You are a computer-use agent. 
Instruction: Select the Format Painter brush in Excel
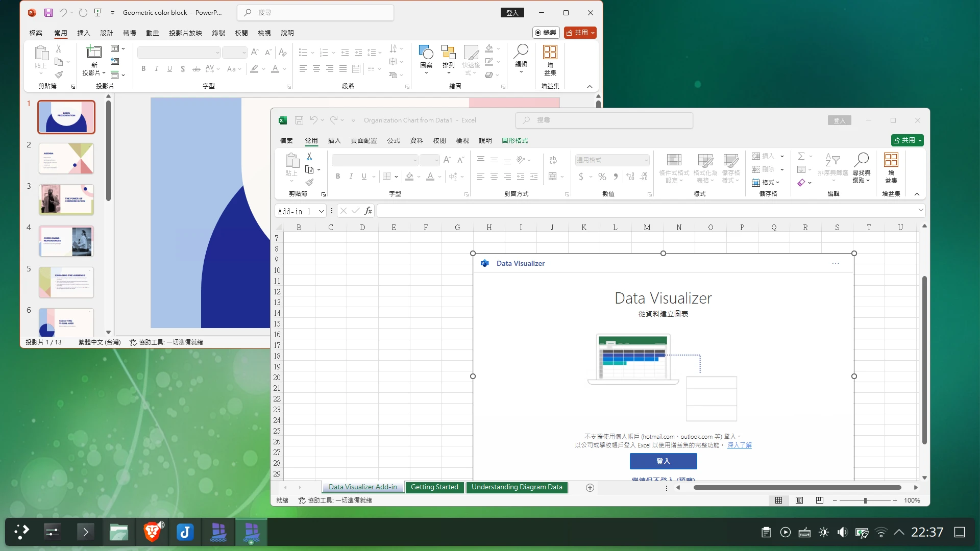310,182
